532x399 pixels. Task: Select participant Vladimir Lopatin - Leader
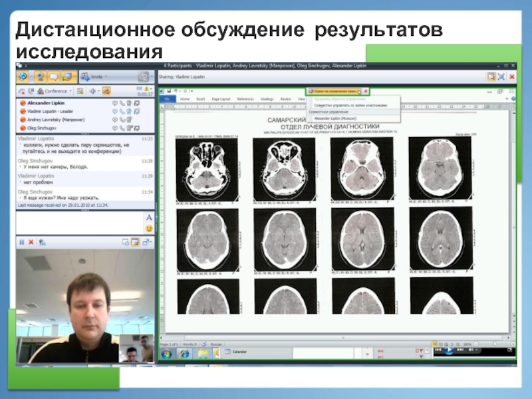[50, 111]
